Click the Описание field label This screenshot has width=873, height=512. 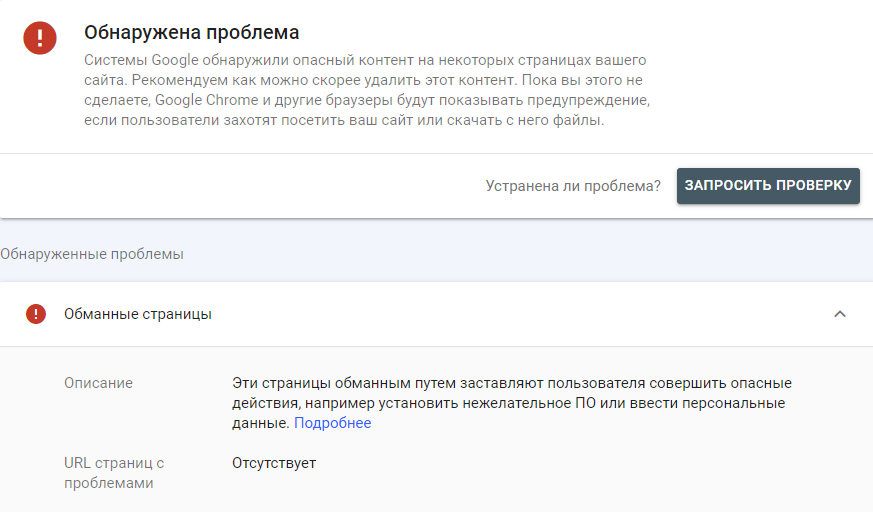pos(99,383)
